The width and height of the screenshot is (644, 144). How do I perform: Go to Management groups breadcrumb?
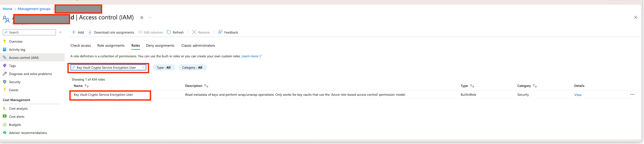click(34, 9)
